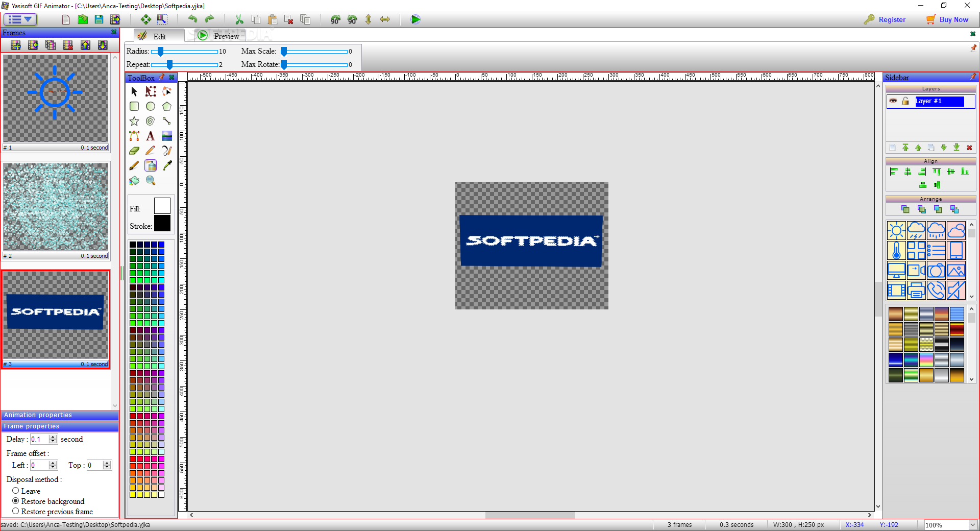Screen dimensions: 980x531
Task: Pin the Sidebar panel with pushpin
Action: click(x=973, y=77)
